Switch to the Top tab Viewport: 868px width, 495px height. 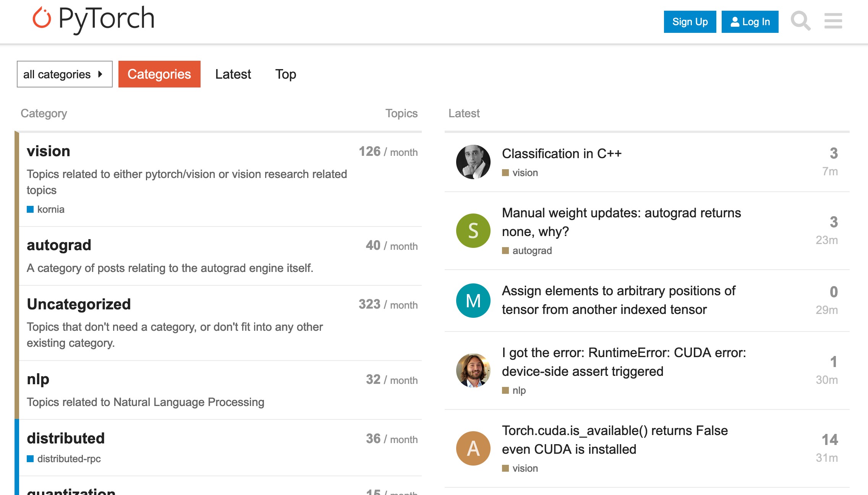click(x=285, y=74)
